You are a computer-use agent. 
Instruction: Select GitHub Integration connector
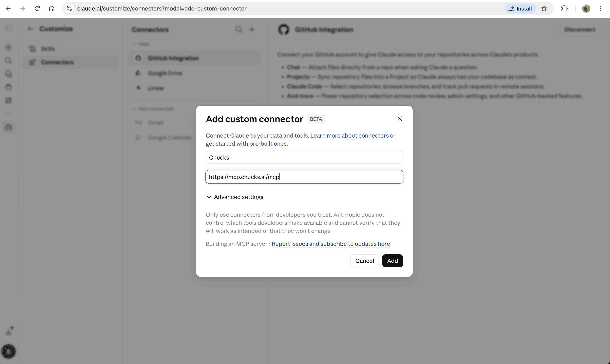click(195, 58)
